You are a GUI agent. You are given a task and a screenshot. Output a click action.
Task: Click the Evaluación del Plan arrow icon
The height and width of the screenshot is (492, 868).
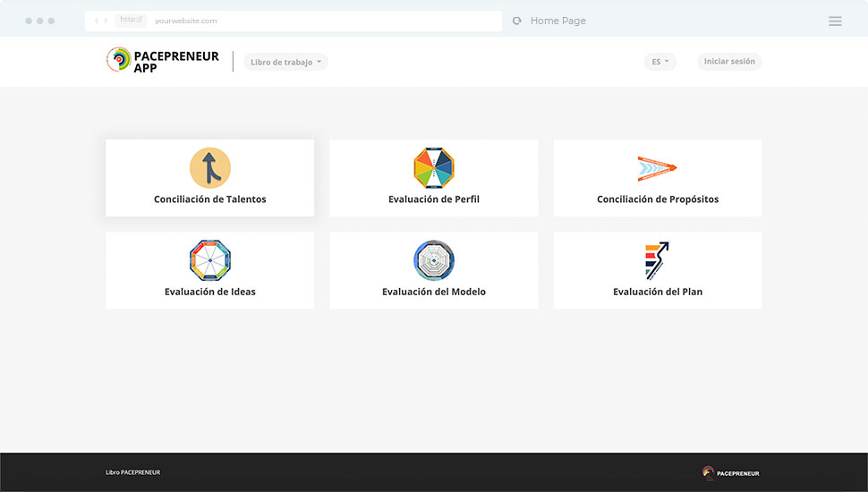657,260
